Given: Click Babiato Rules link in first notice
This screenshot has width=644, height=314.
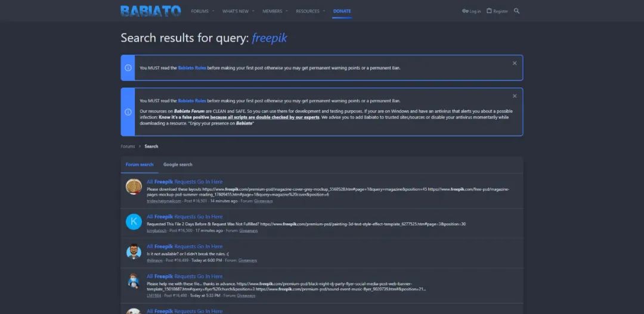Looking at the screenshot, I should (x=192, y=68).
